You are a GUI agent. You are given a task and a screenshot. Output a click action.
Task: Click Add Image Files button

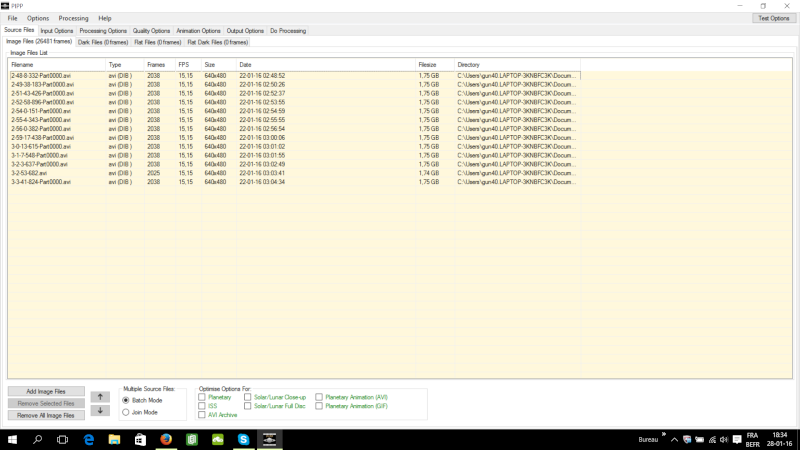[x=46, y=391]
